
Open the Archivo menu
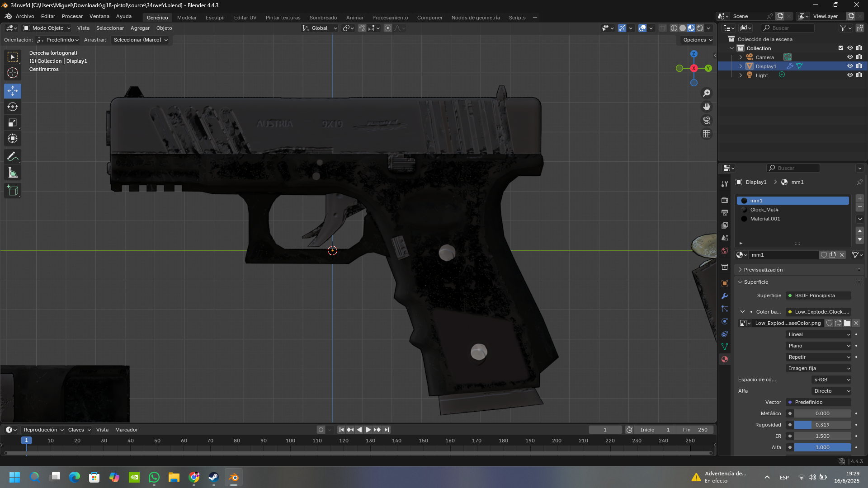point(25,16)
